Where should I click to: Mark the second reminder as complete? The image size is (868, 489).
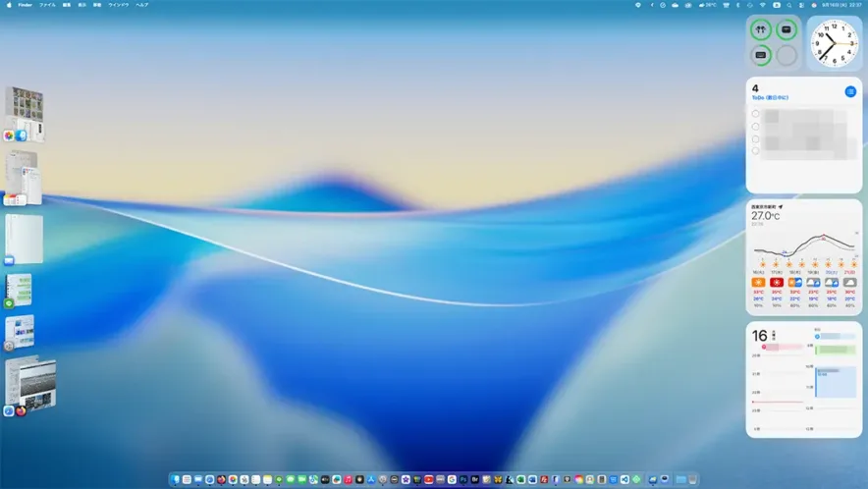pos(755,127)
